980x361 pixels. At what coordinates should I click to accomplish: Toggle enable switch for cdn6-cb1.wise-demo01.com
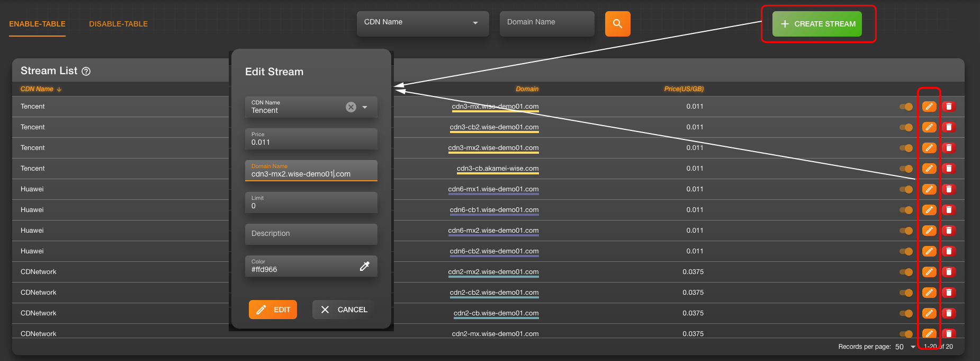906,210
